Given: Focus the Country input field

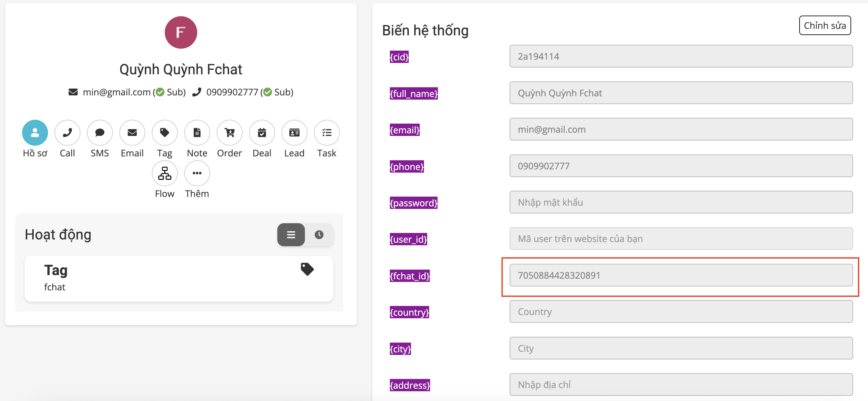Looking at the screenshot, I should pos(681,312).
